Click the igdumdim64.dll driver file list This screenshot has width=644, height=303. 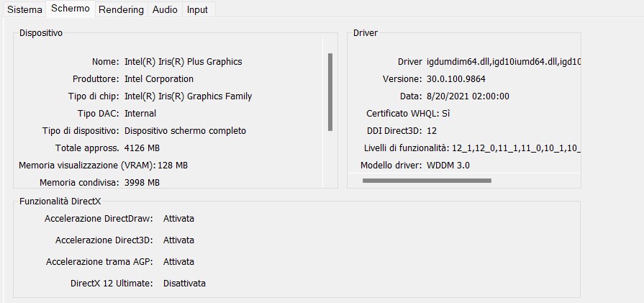[x=504, y=62]
